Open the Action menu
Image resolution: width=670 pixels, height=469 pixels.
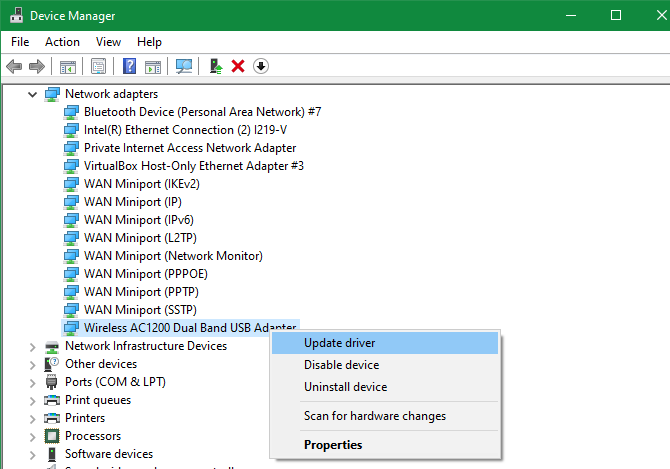tap(62, 42)
